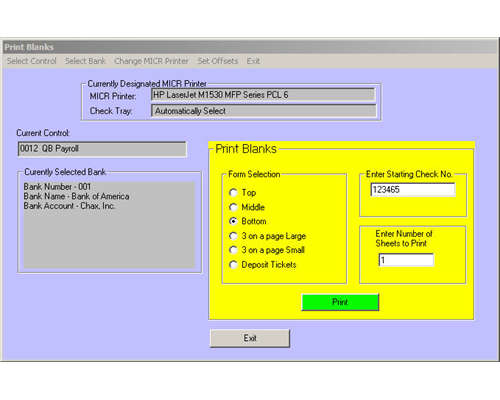The width and height of the screenshot is (500, 400).
Task: Click the Currently Designated MICR Printer label
Action: tap(147, 83)
